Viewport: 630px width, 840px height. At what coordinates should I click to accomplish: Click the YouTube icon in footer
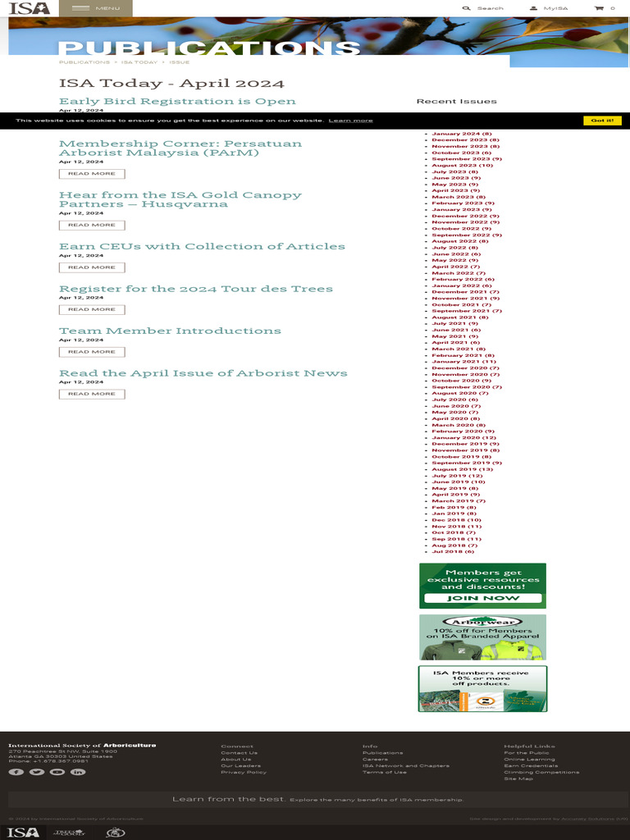57,772
